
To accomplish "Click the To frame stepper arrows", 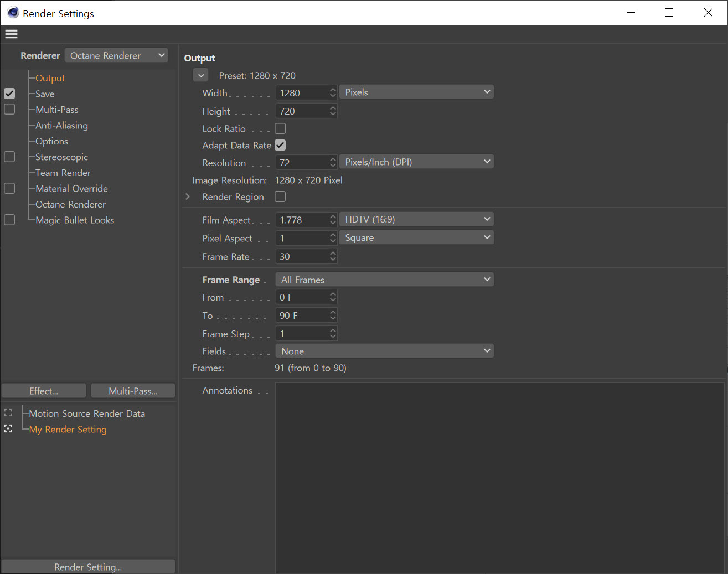I will coord(333,315).
